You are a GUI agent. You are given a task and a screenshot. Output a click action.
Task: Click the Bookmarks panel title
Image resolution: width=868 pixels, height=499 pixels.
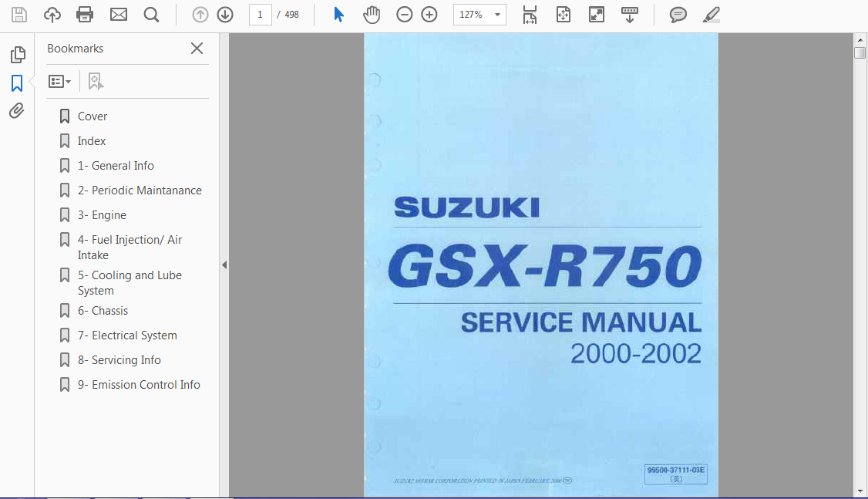point(76,48)
